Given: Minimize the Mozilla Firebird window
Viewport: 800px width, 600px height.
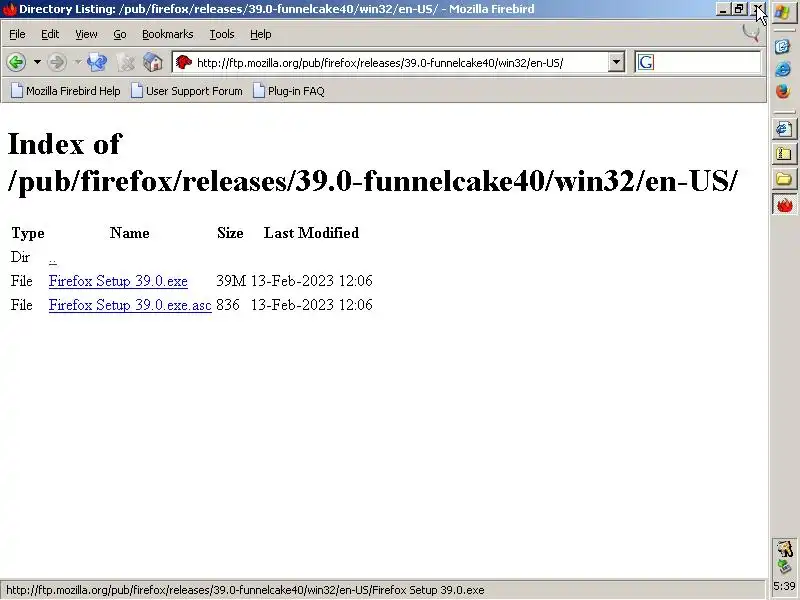Looking at the screenshot, I should pyautogui.click(x=722, y=9).
